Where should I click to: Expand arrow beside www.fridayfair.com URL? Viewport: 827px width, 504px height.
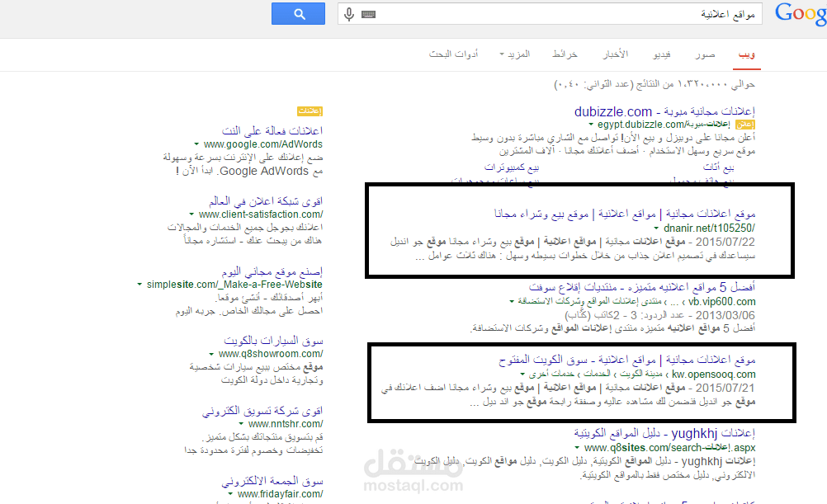230,494
